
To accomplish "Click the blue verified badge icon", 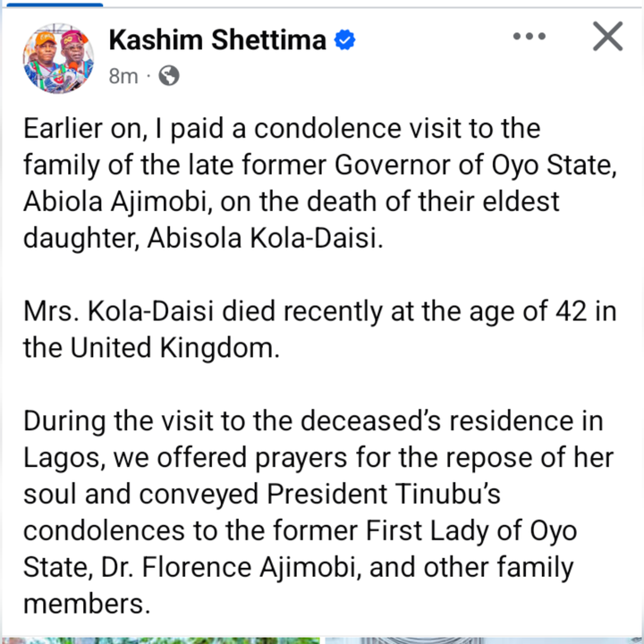I will point(344,40).
